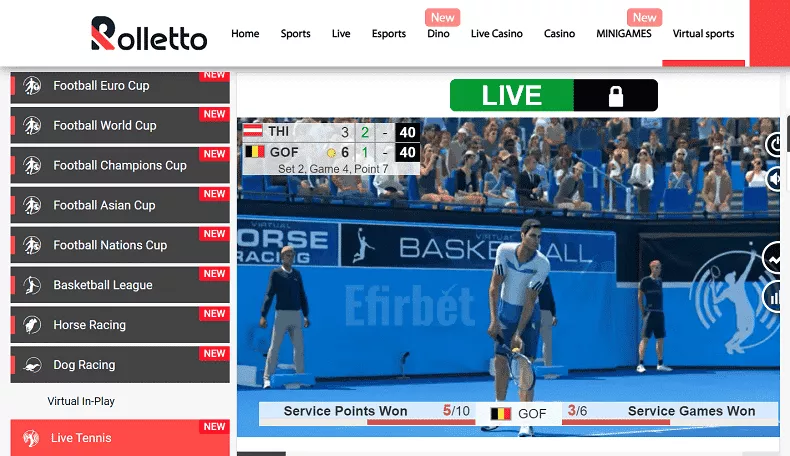
Task: Mute the live stream sound
Action: pos(776,179)
